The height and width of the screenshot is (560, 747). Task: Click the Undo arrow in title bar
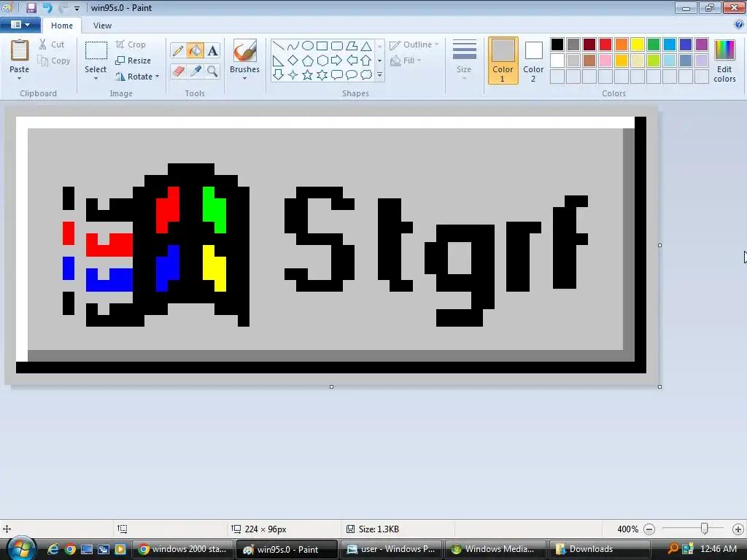47,7
